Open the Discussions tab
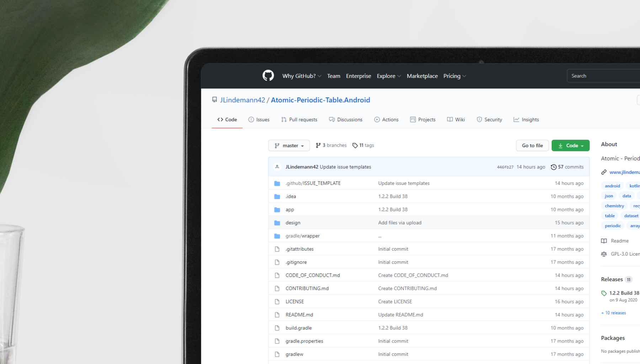The image size is (640, 364). tap(346, 120)
